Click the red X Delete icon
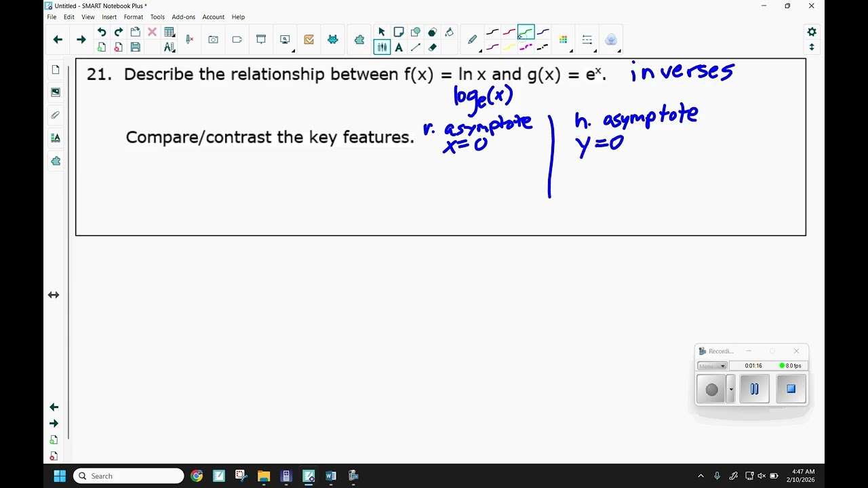The width and height of the screenshot is (868, 488). pos(152,32)
